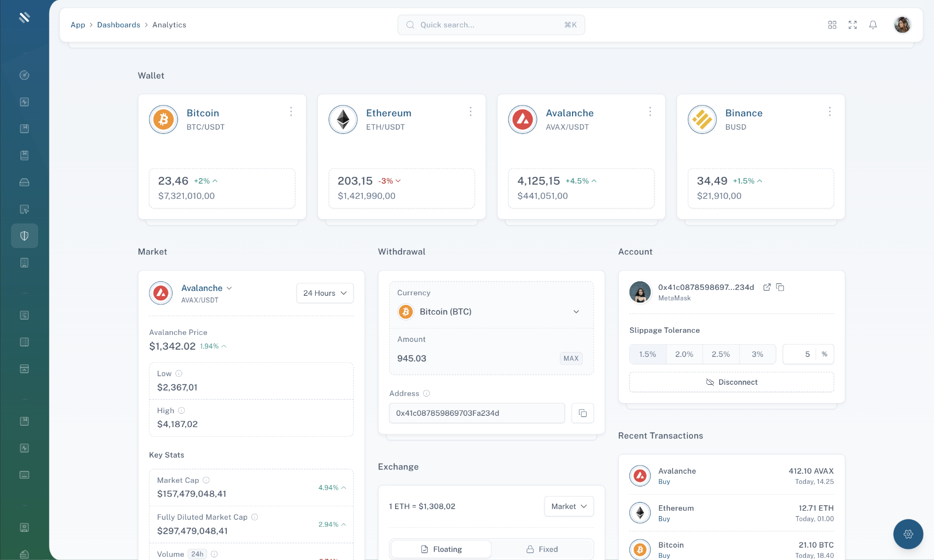Open the notifications bell
This screenshot has width=934, height=560.
(x=872, y=25)
